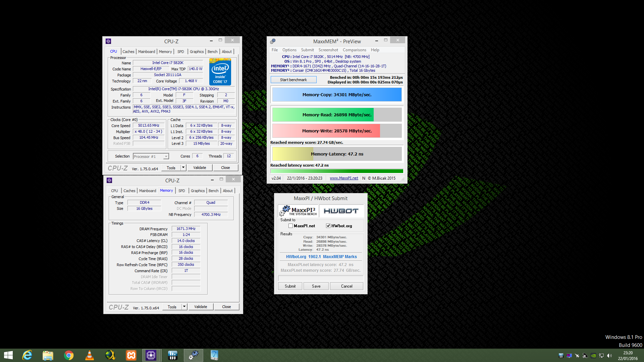This screenshot has height=362, width=644.
Task: Open the Comparisons menu in MaxxMEM
Action: click(354, 50)
